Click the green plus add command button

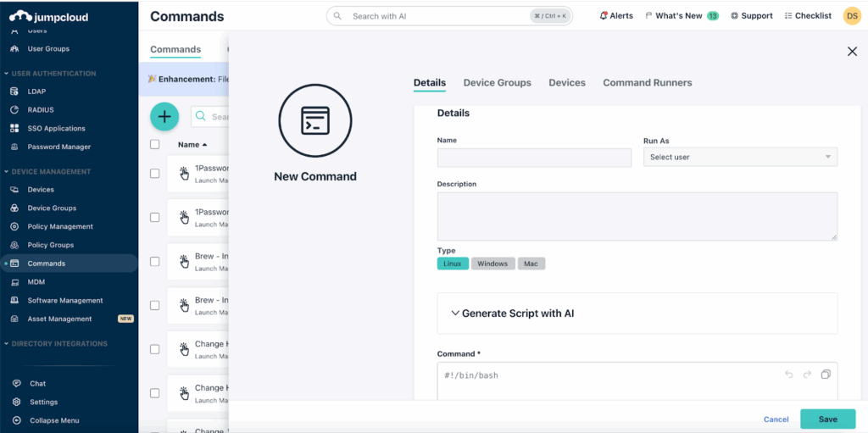164,116
